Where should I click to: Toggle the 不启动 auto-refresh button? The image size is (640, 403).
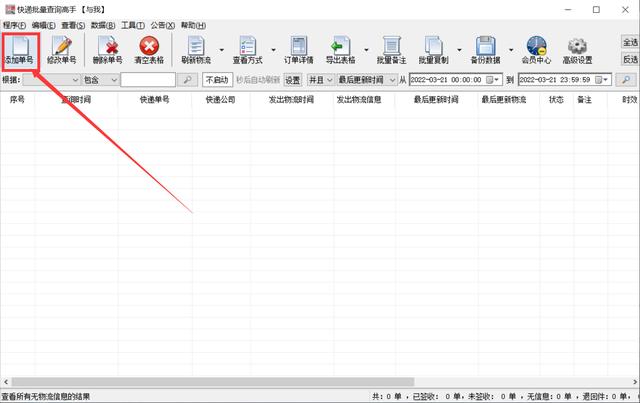[217, 80]
